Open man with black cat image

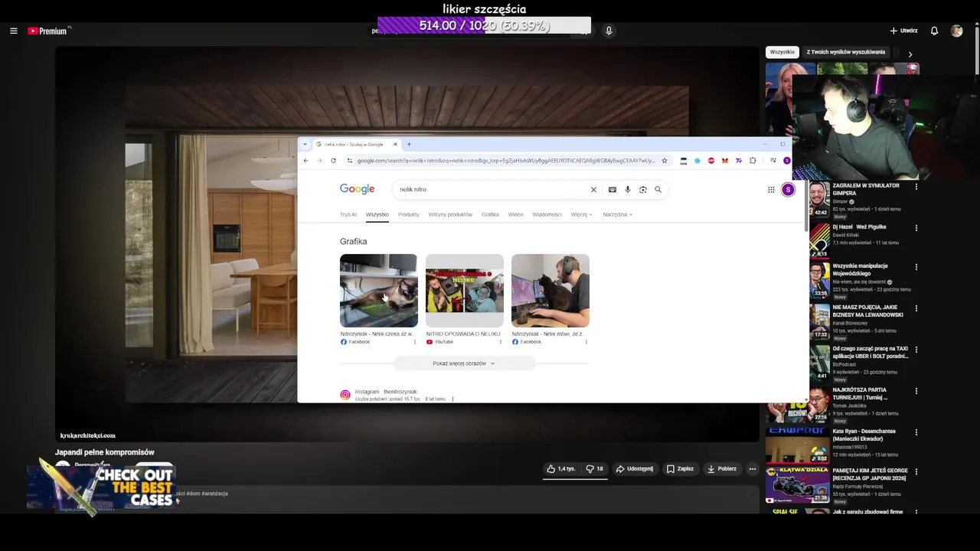click(x=550, y=291)
